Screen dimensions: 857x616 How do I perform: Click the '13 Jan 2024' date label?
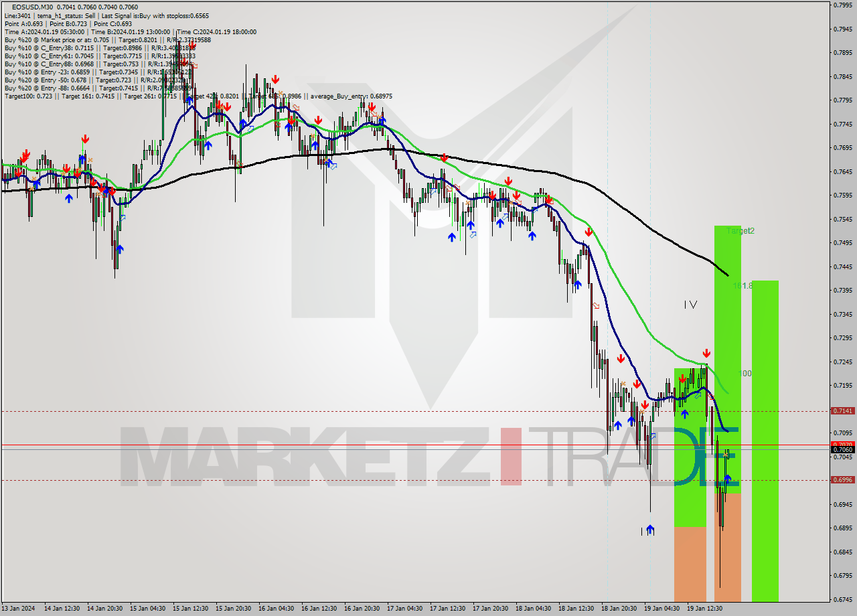[x=18, y=609]
